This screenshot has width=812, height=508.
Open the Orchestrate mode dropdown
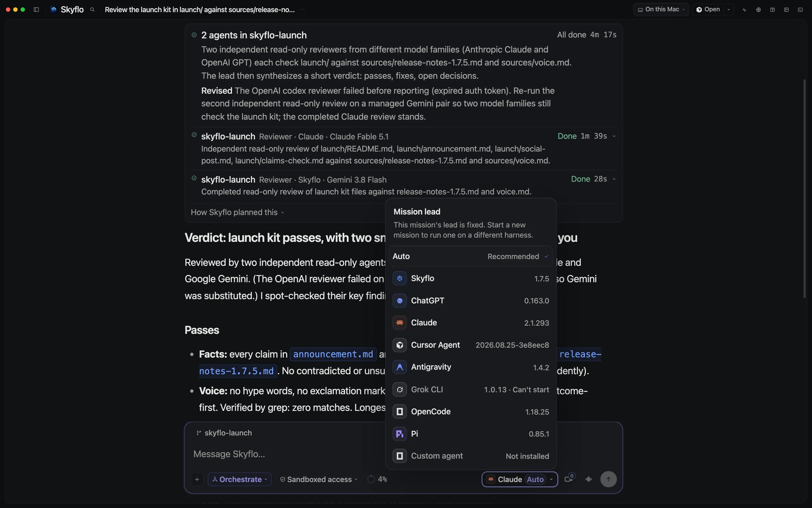point(240,479)
